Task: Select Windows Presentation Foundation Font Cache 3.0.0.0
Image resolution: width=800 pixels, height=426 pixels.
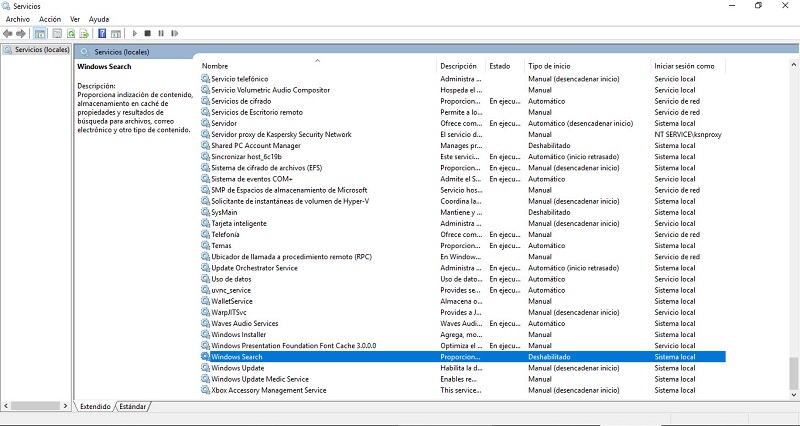Action: [463, 346]
